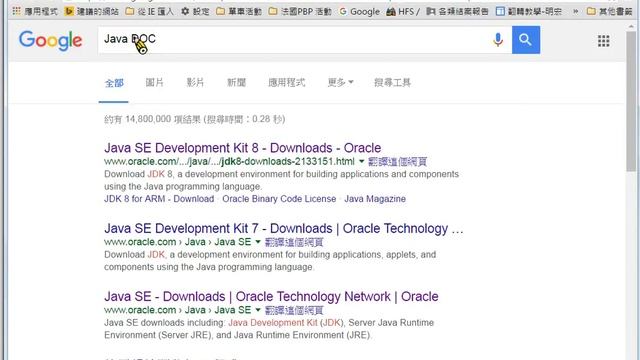Open the Google bookmark in bookmarks bar
The image size is (640, 360).
360,11
